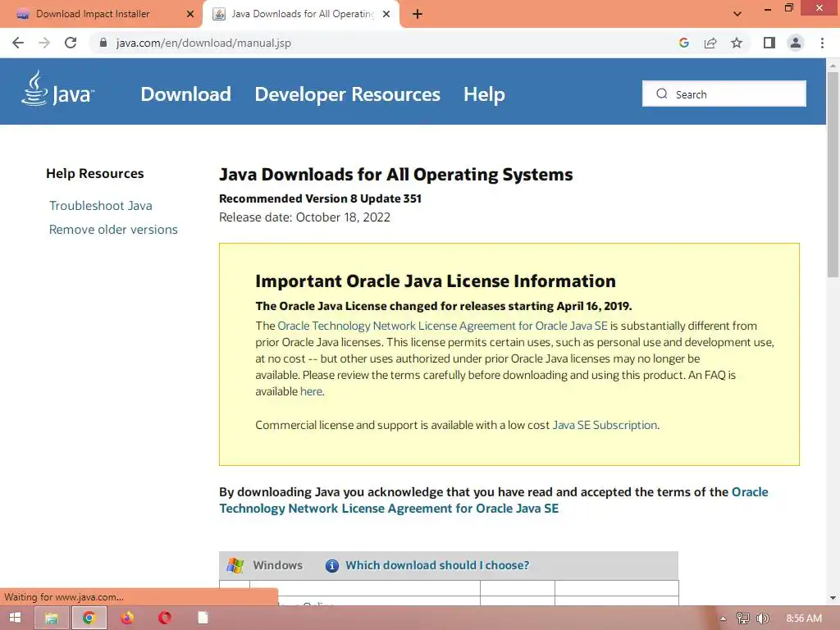Open the bold Oracle Technology Network License Agreement link
The height and width of the screenshot is (630, 840).
(x=493, y=500)
